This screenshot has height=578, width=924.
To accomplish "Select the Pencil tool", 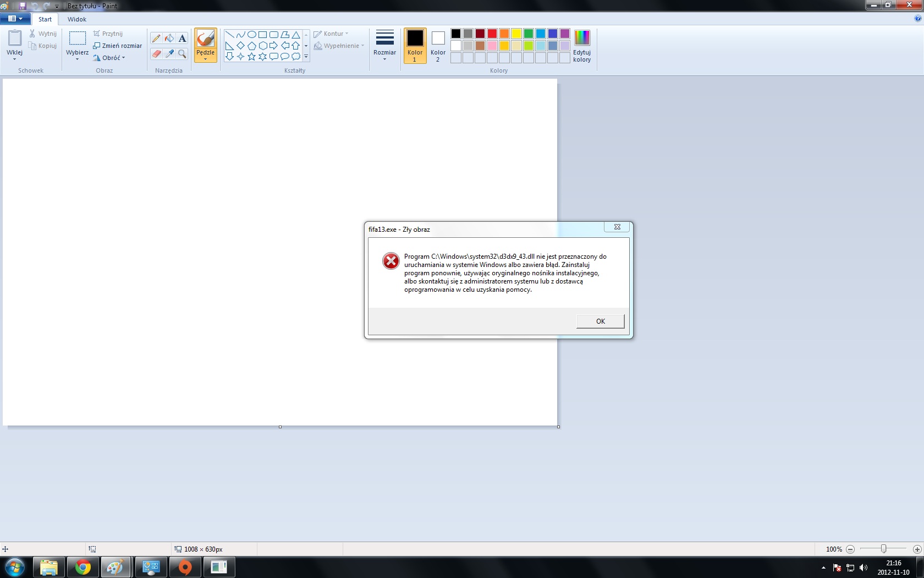I will (156, 38).
